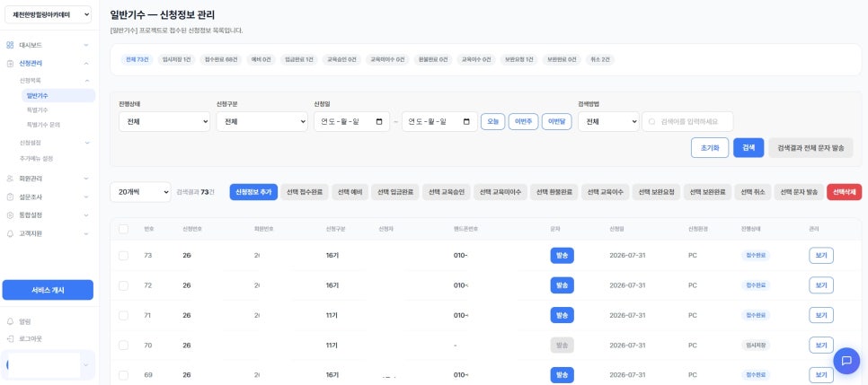Click the 고객지원 bell icon
Image resolution: width=868 pixels, height=385 pixels.
[10, 234]
